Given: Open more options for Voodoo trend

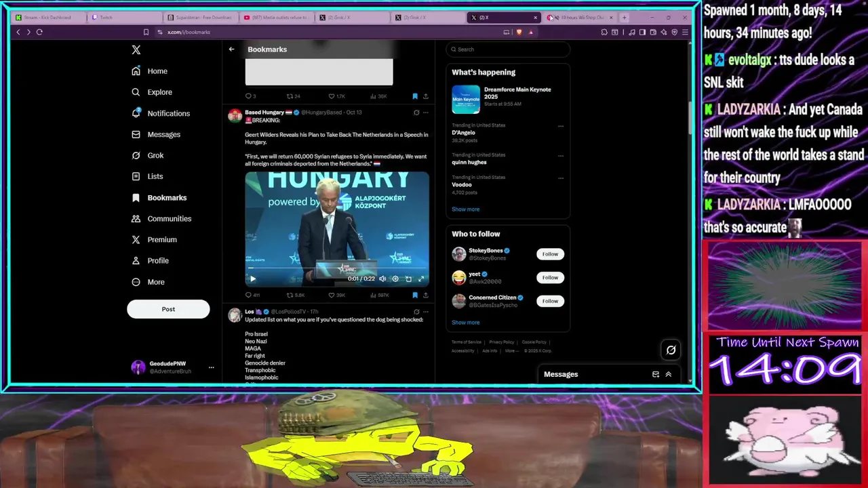Looking at the screenshot, I should click(x=561, y=178).
